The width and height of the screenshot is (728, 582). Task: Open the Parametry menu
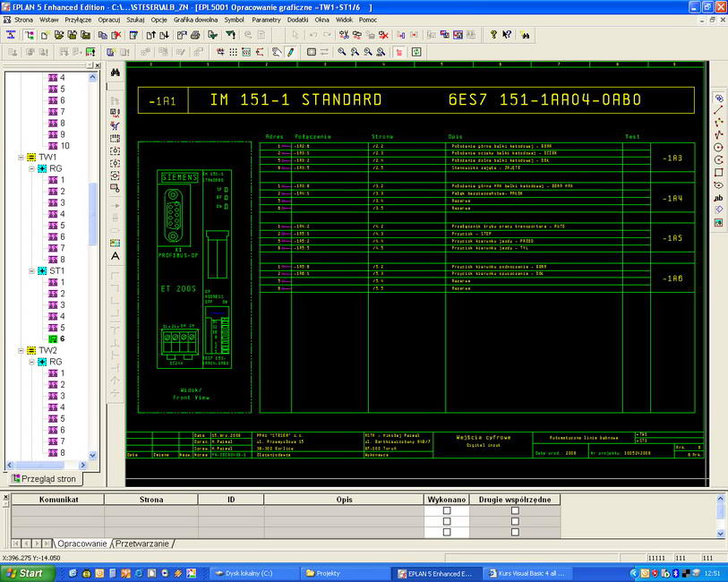[x=266, y=20]
